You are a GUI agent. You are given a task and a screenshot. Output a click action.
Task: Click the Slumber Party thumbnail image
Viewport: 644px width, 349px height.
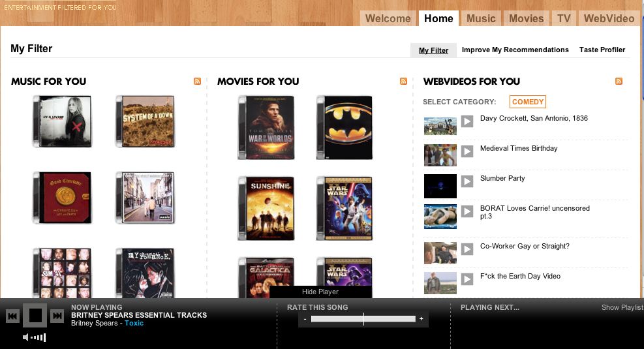pyautogui.click(x=440, y=186)
